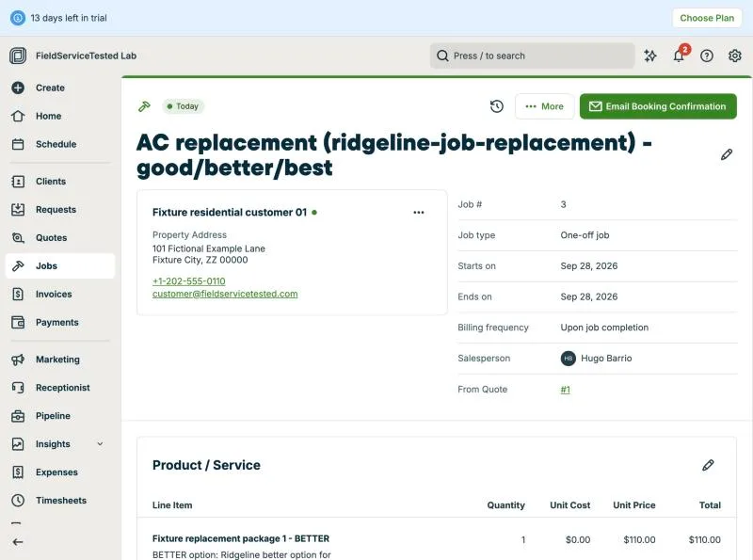The image size is (753, 560).
Task: Open the settings gear icon
Action: coord(735,56)
